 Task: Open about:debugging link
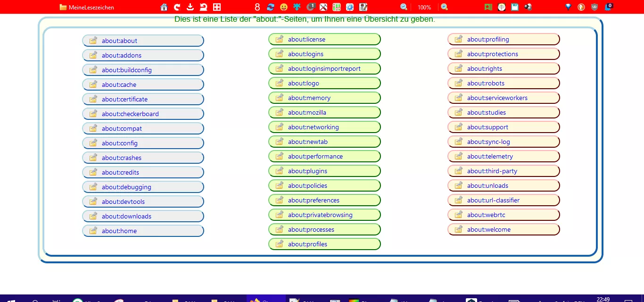(x=143, y=187)
